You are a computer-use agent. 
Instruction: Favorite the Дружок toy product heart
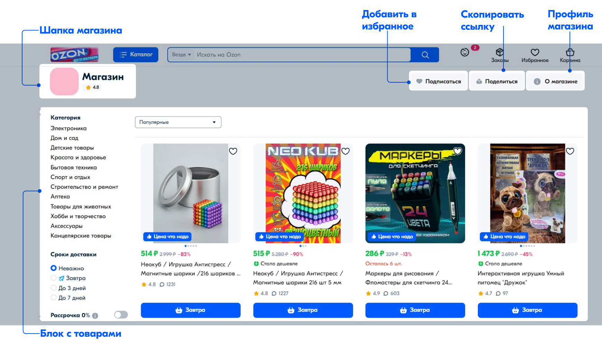click(570, 151)
